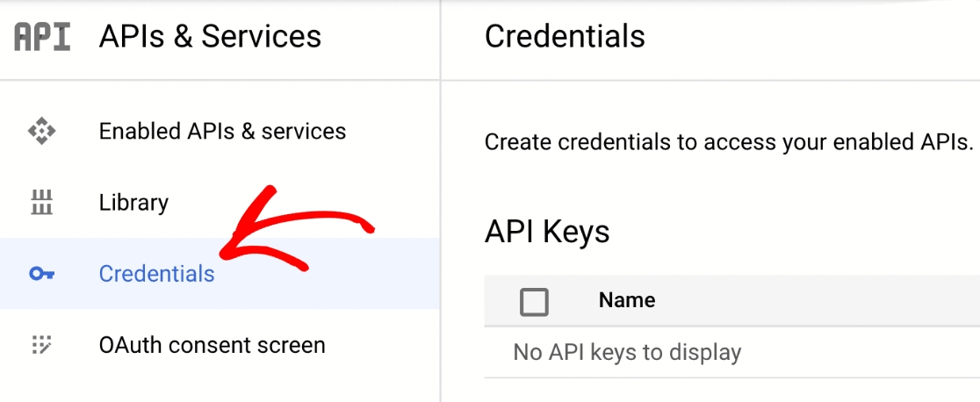
Task: Click the Library shelf icon
Action: tap(41, 203)
